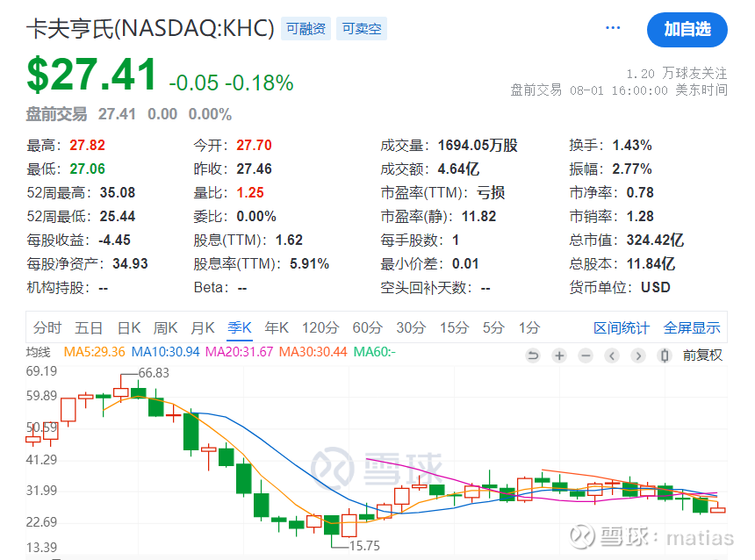The height and width of the screenshot is (560, 755).
Task: Toggle the candlestick style icon
Action: point(665,355)
